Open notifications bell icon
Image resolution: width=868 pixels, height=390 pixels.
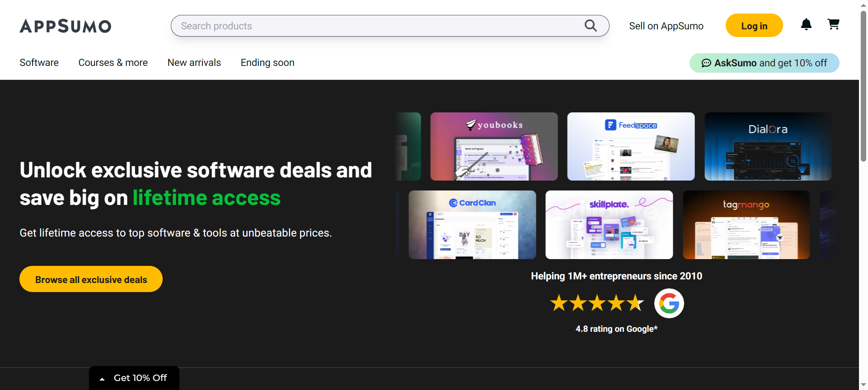(x=806, y=24)
